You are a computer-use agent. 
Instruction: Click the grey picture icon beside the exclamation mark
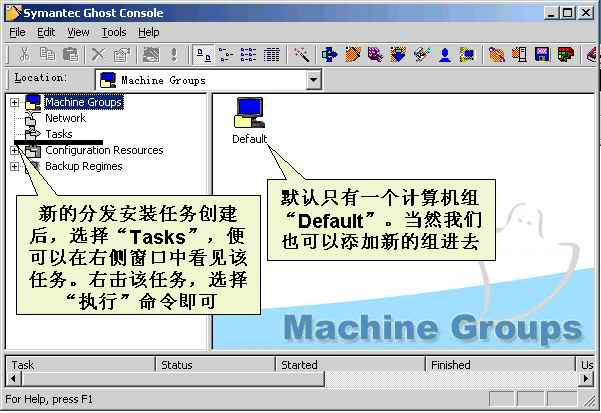(x=151, y=55)
